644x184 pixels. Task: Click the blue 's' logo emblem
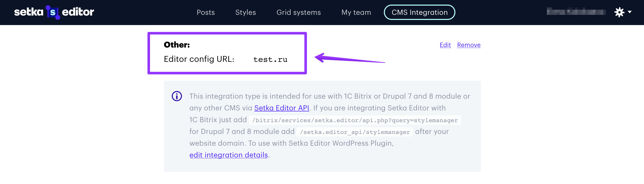tap(53, 12)
